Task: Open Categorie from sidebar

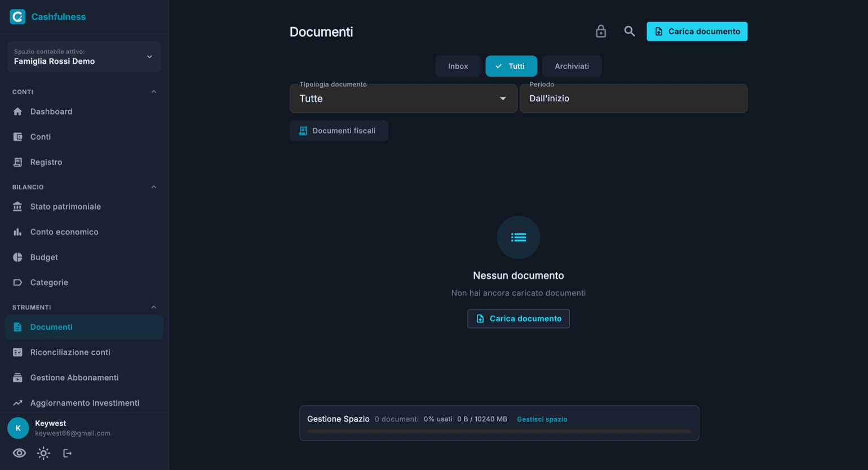Action: [x=84, y=283]
